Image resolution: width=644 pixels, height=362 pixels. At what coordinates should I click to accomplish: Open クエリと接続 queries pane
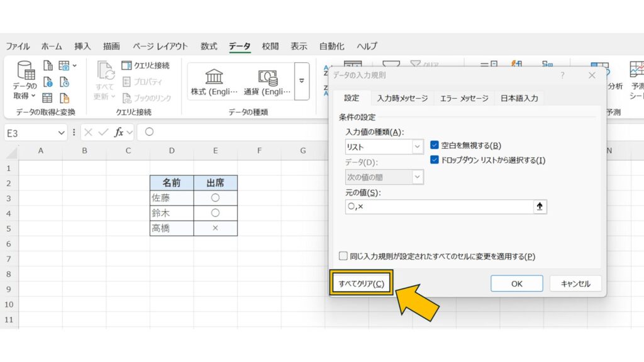145,65
